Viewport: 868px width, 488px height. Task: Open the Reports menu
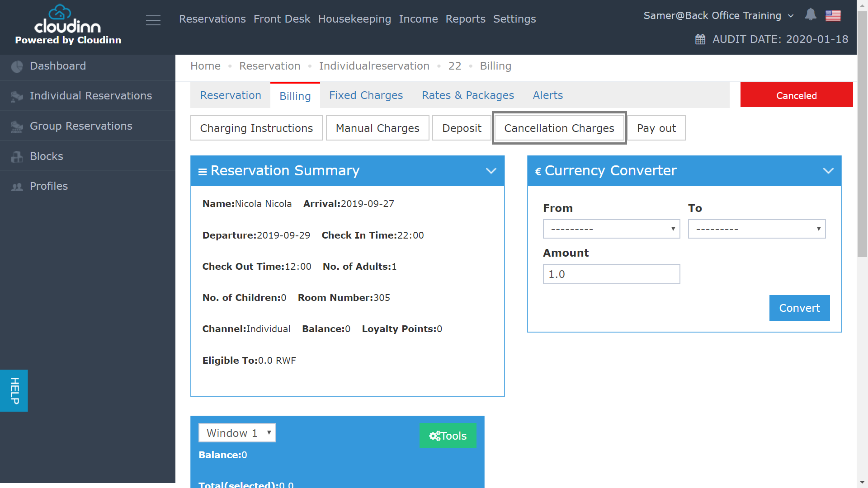[465, 19]
